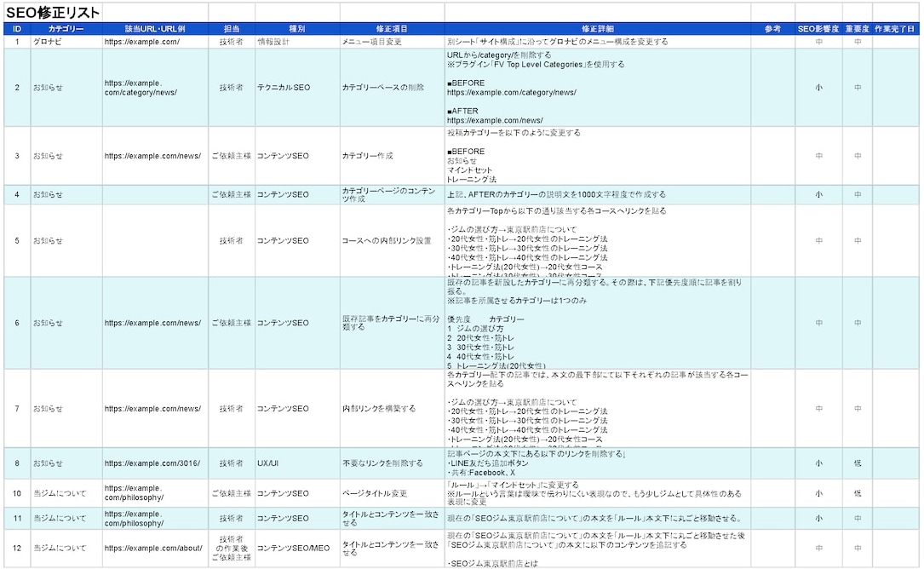924x569 pixels.
Task: Select the 技術者 cell in row ID 5
Action: point(232,240)
